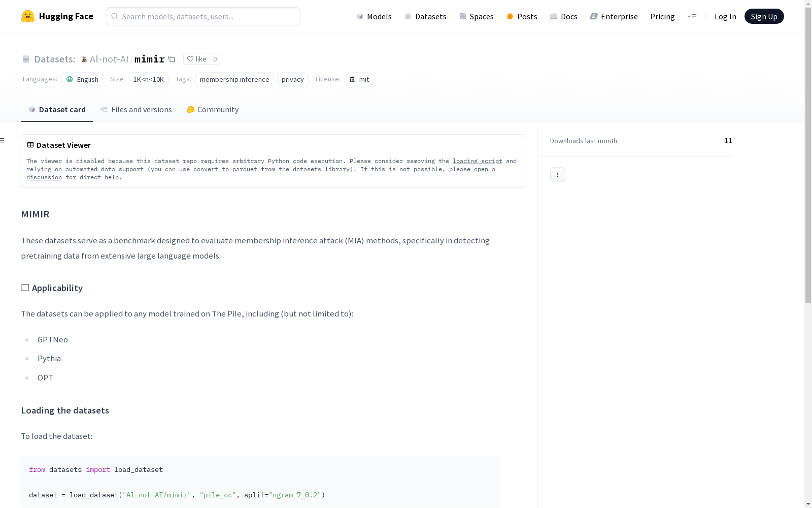Click the 1K<n<10K size tag
This screenshot has height=508, width=812.
[x=149, y=79]
